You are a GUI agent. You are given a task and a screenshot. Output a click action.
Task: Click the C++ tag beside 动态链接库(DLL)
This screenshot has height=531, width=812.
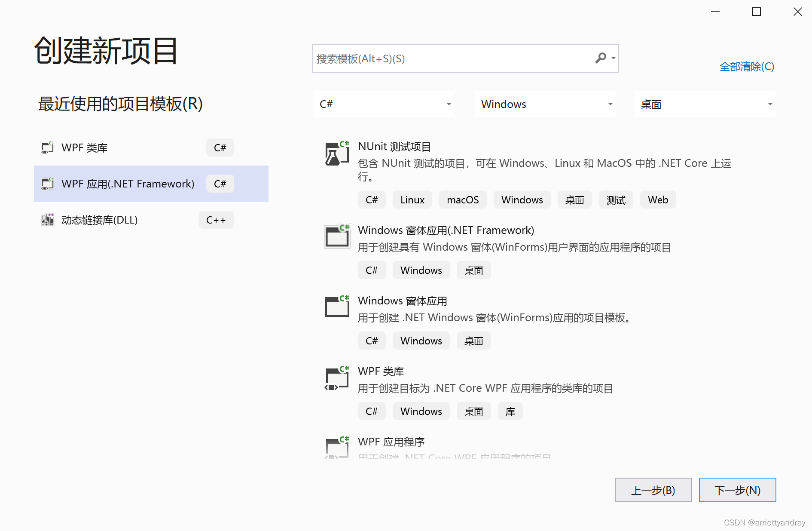click(216, 220)
